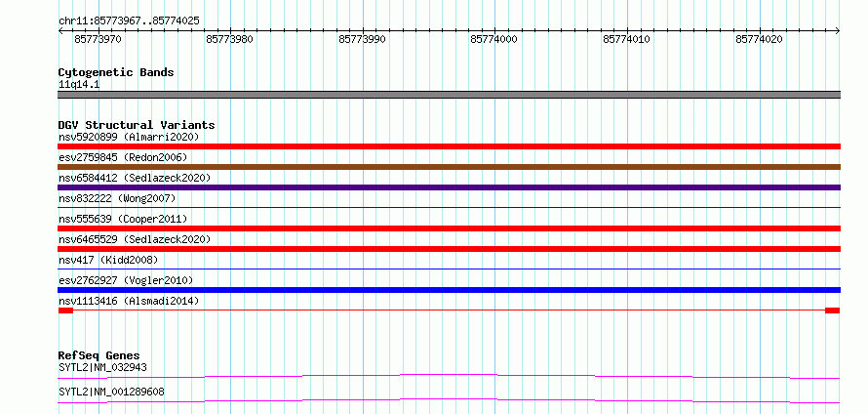This screenshot has width=868, height=414.
Task: Click ruler tick label 85773970
Action: point(98,39)
